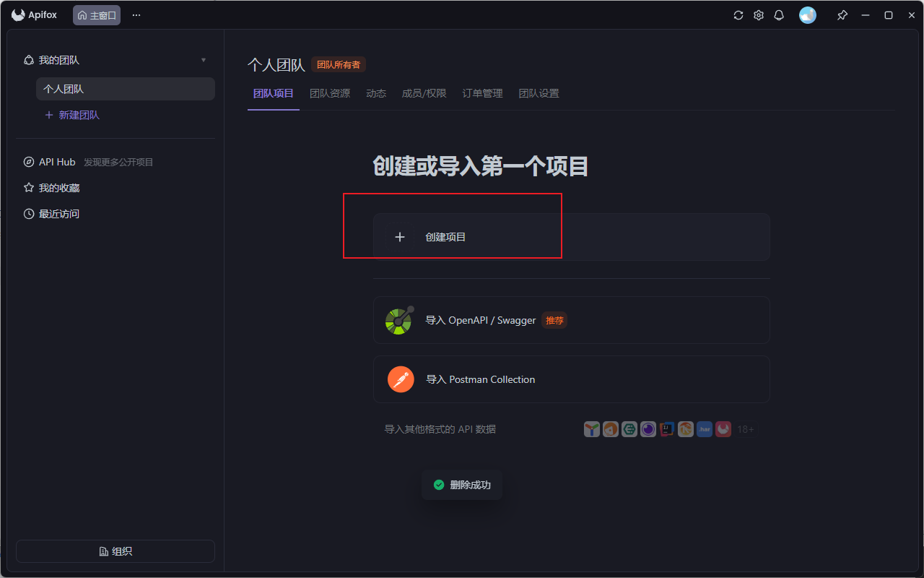Import OpenAPI / Swagger data
The width and height of the screenshot is (924, 578).
coord(572,320)
